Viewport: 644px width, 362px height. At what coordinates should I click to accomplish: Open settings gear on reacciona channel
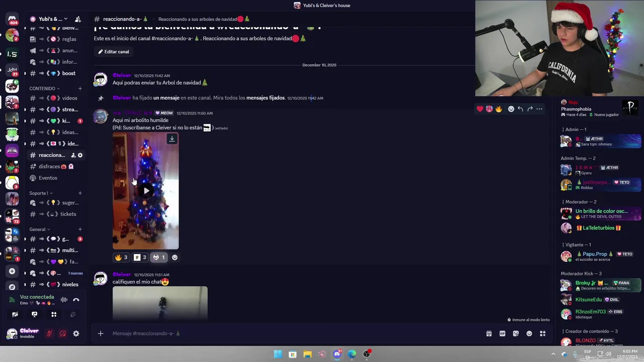(80, 155)
